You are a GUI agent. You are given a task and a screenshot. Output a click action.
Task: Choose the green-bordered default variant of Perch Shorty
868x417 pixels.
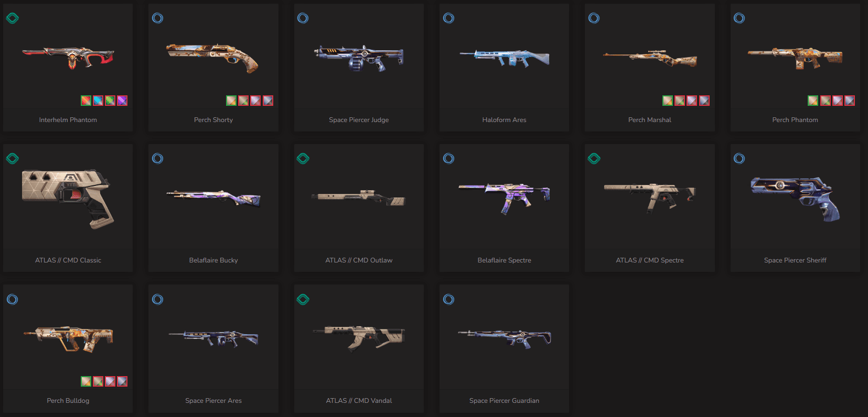pyautogui.click(x=231, y=101)
